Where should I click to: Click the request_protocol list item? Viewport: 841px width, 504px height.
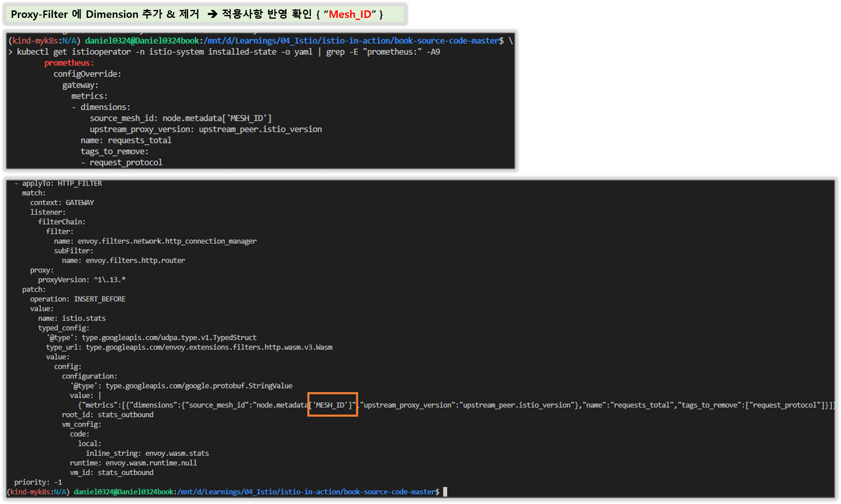pos(126,163)
